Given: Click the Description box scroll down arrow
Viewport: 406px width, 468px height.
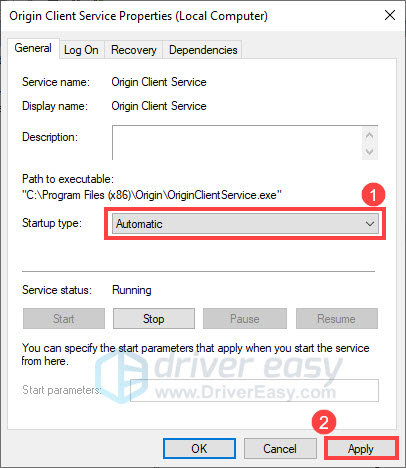Looking at the screenshot, I should click(x=369, y=151).
